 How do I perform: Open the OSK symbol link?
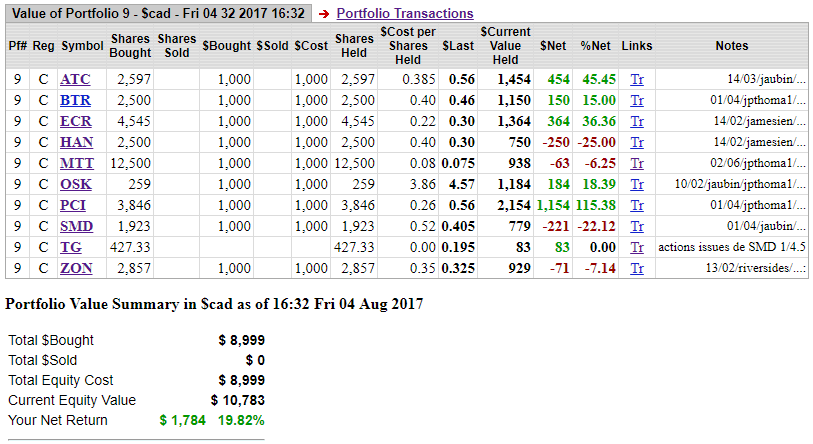coord(76,184)
